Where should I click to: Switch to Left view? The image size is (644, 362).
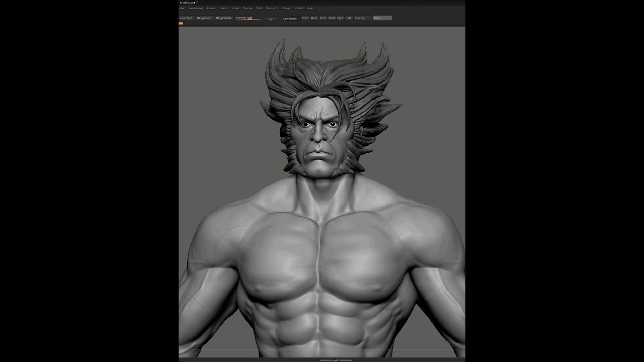click(348, 18)
